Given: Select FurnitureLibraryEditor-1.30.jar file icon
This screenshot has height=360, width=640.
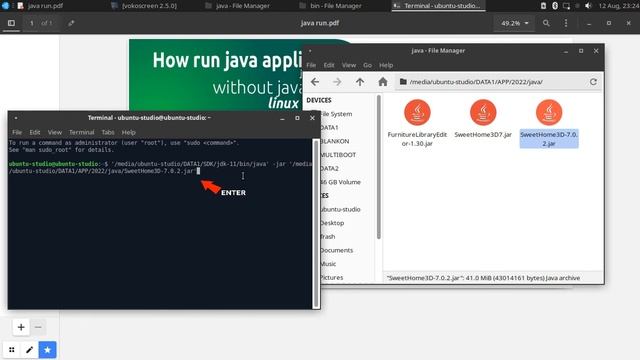Looking at the screenshot, I should 417,113.
